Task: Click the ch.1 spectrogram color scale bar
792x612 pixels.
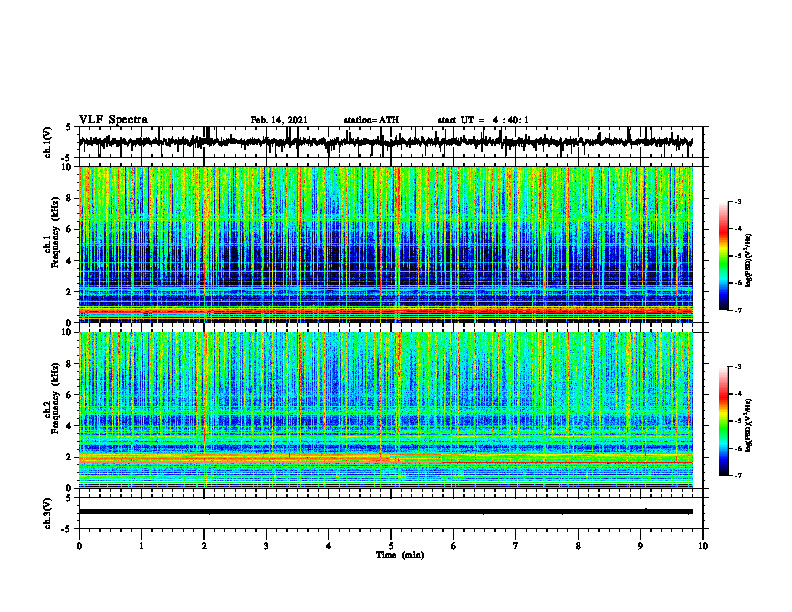Action: click(x=724, y=256)
